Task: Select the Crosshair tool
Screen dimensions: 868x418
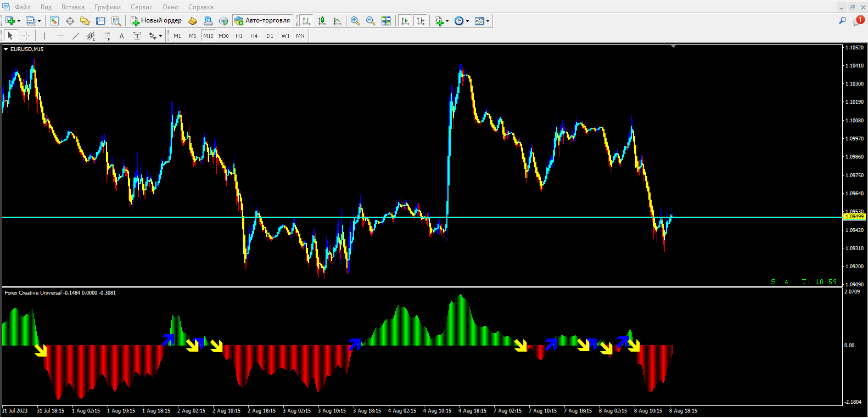Action: 26,36
